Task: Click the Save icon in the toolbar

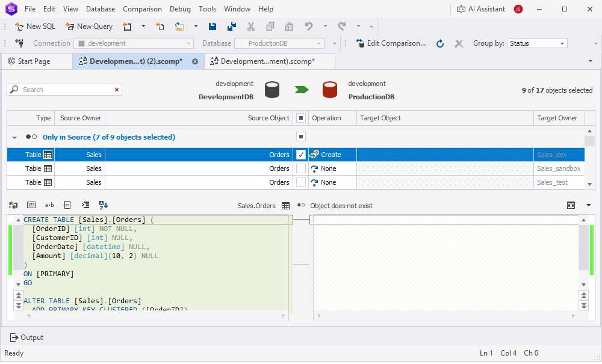Action: pos(213,26)
